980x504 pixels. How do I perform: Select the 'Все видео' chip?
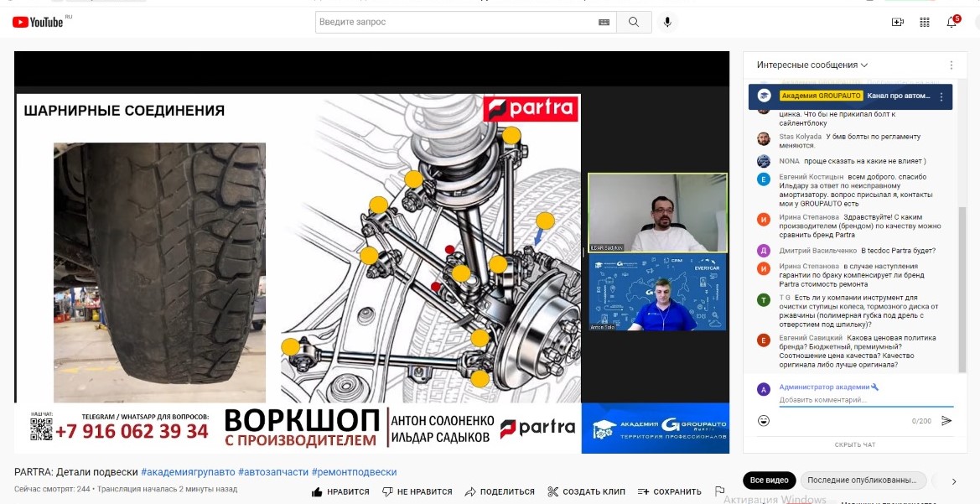click(x=769, y=481)
